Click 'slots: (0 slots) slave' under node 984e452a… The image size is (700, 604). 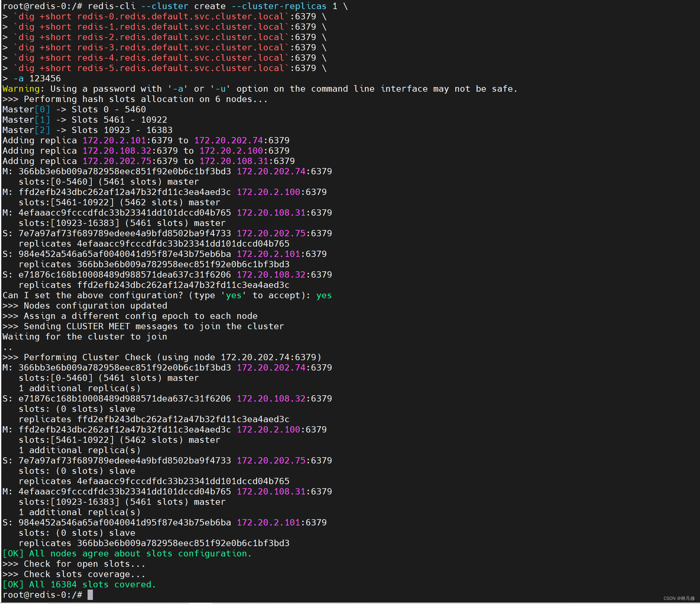(77, 533)
